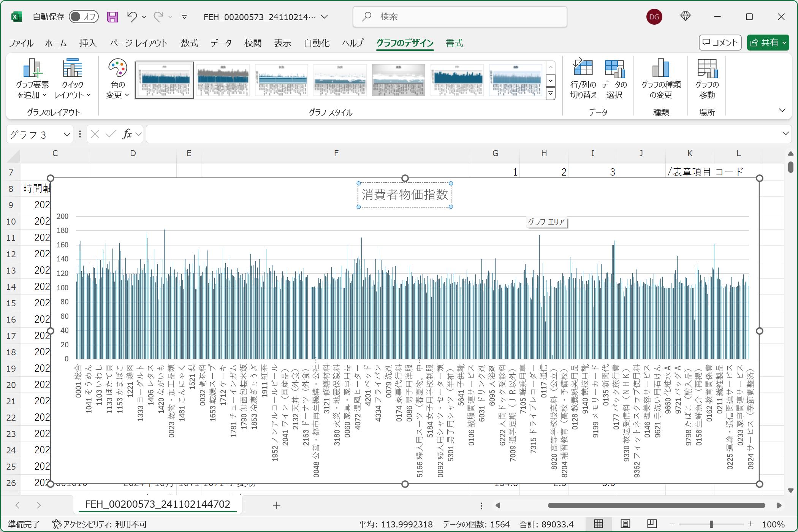Switch to the ホーム tab
The image size is (798, 532).
click(56, 43)
